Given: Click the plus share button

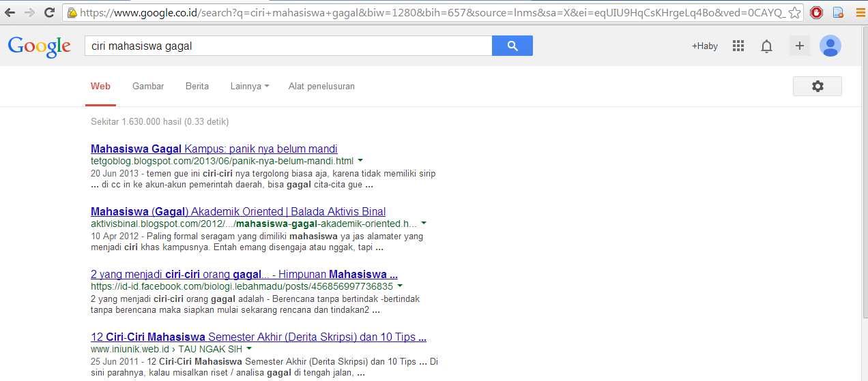Looking at the screenshot, I should click(x=800, y=46).
